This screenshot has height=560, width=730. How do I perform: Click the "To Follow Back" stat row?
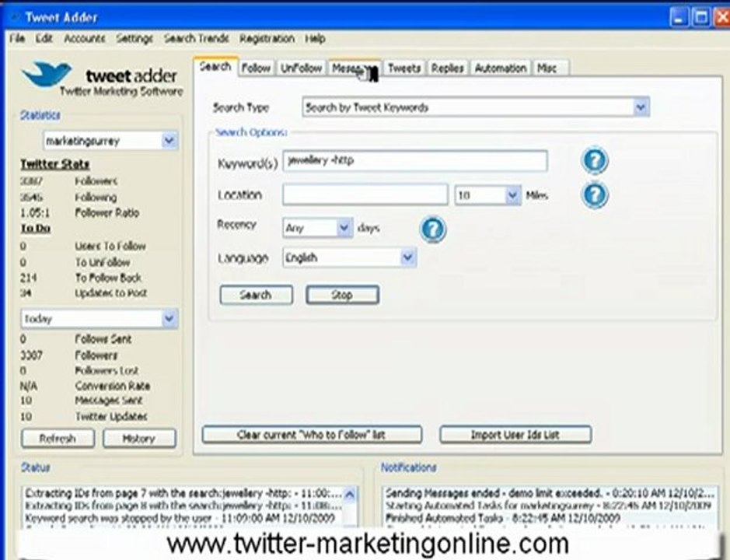(81, 278)
